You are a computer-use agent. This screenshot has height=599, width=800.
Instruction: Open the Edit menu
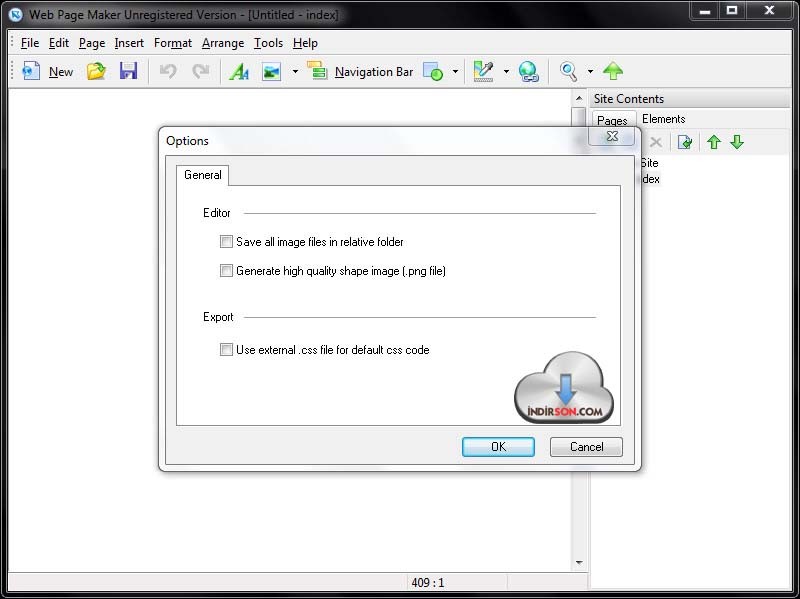[59, 43]
